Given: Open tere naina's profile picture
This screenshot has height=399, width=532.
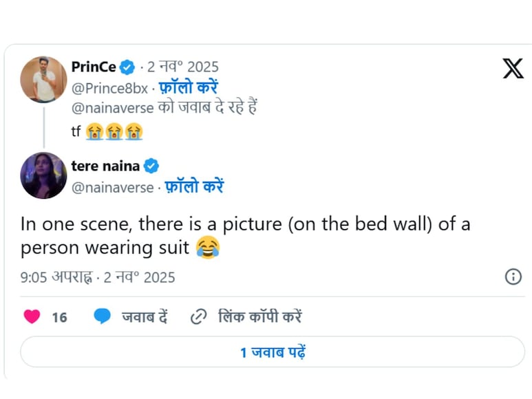Looking at the screenshot, I should click(43, 175).
